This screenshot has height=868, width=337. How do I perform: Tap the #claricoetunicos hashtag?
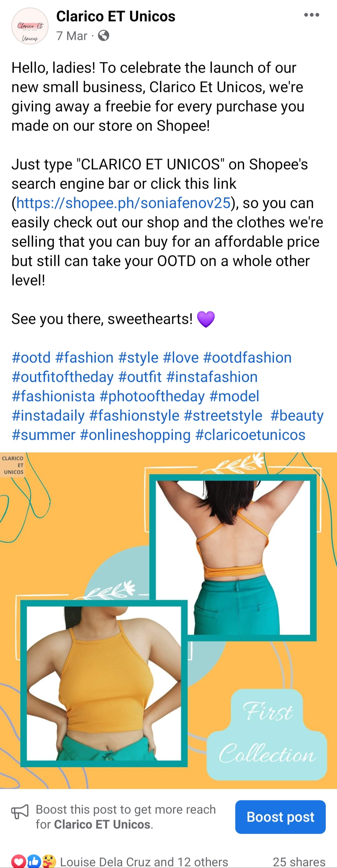tap(250, 435)
